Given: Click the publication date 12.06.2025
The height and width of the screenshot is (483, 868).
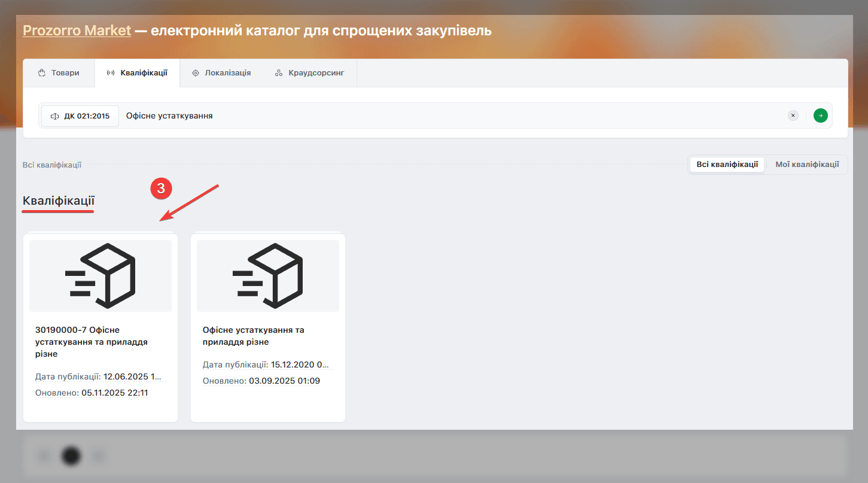Looking at the screenshot, I should [x=132, y=377].
